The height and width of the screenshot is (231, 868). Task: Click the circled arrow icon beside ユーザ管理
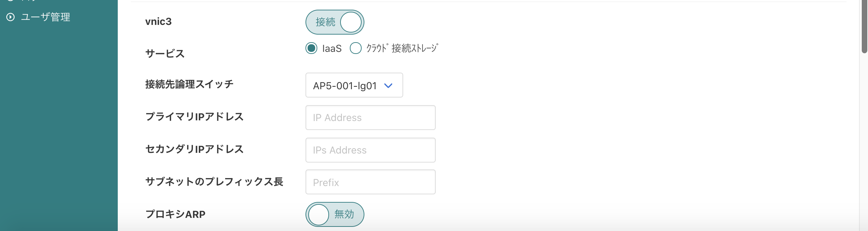point(11,17)
